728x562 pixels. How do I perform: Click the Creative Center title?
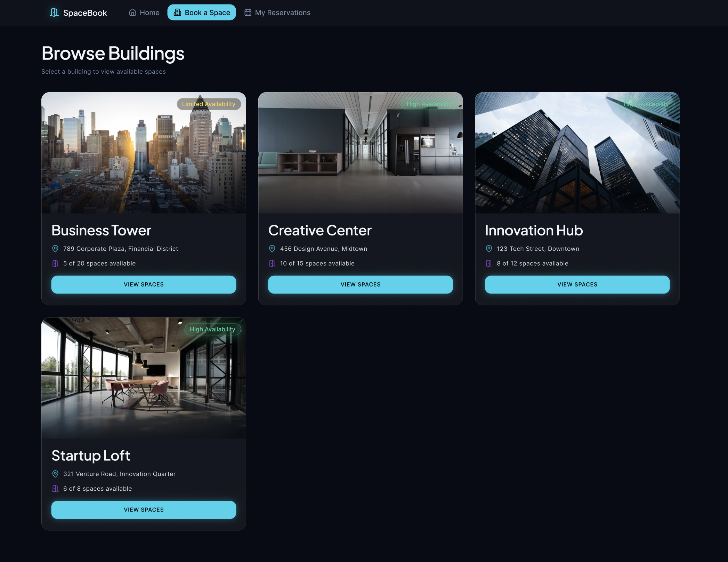coord(320,230)
